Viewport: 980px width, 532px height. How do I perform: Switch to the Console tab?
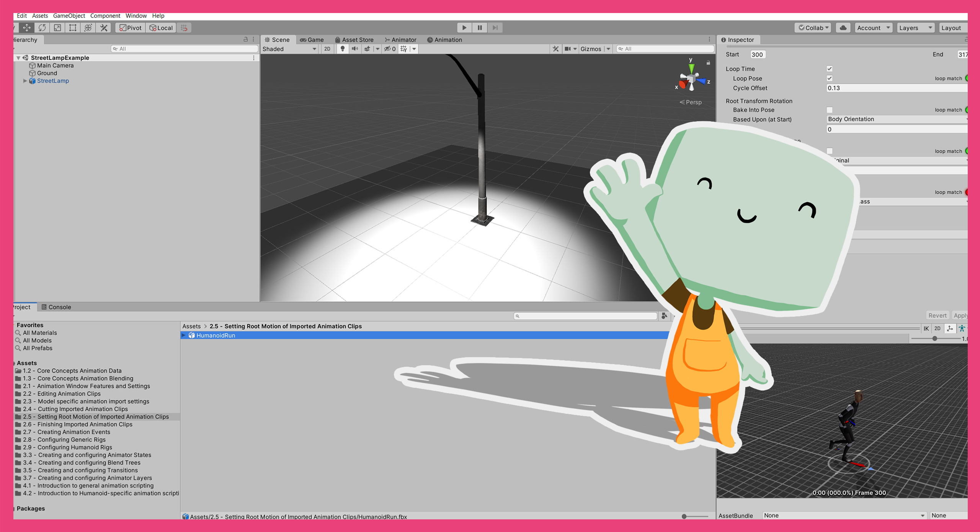(56, 307)
